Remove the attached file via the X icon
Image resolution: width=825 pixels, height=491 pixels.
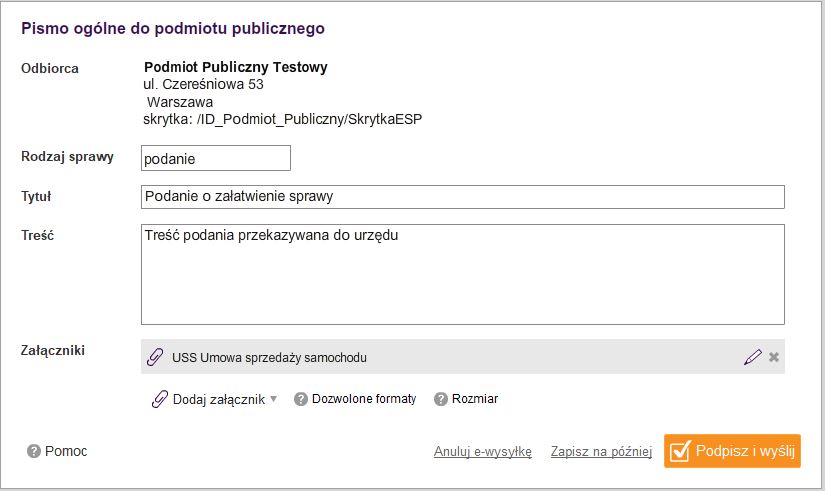point(774,357)
